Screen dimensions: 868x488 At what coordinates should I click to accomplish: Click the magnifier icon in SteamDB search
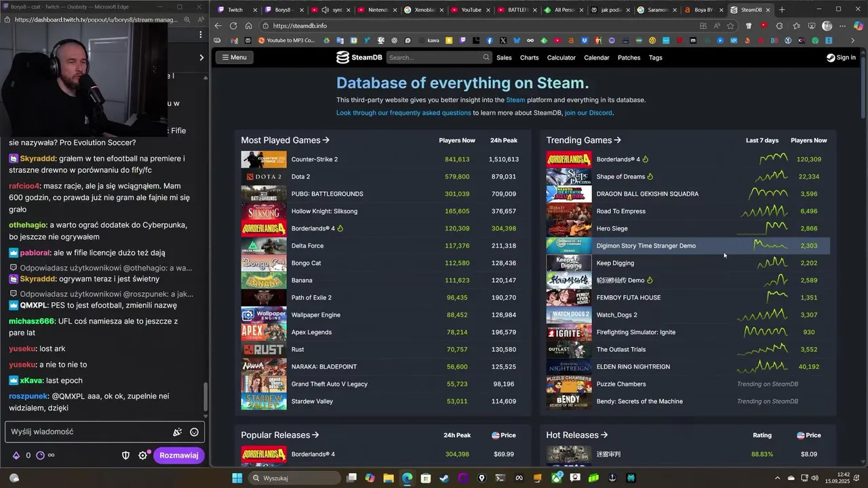point(486,58)
